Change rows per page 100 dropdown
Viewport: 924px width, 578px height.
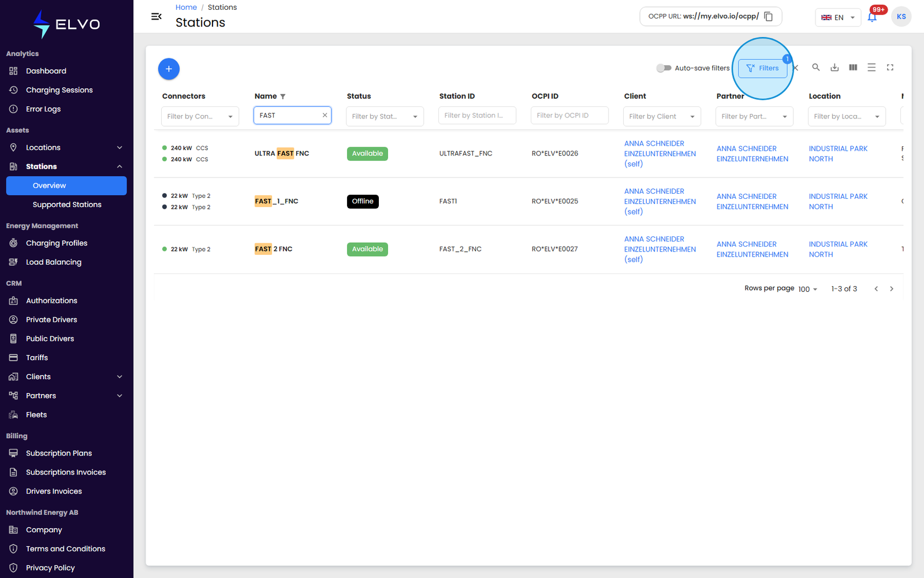point(807,289)
